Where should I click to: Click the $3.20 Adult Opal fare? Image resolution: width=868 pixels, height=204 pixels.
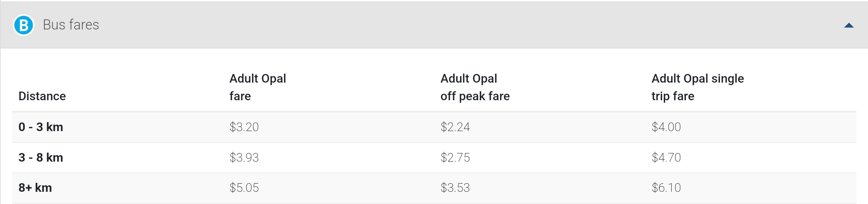click(x=244, y=127)
